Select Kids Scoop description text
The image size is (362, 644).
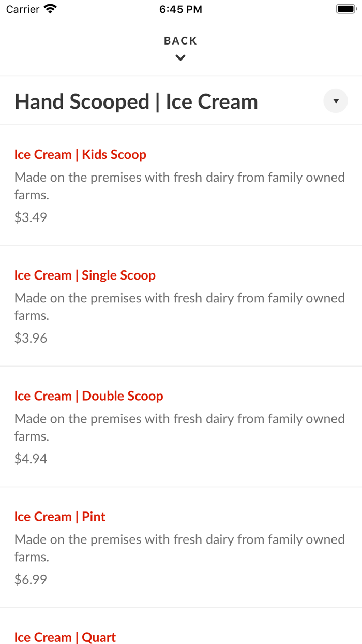tap(179, 186)
